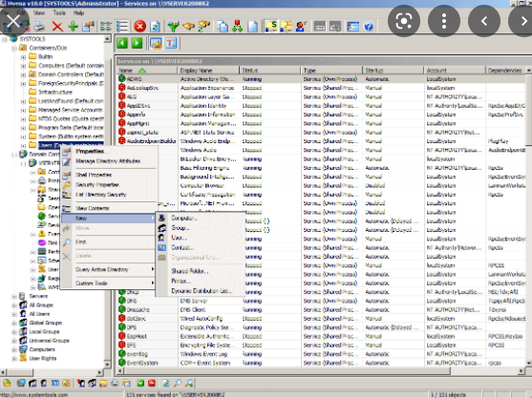The width and height of the screenshot is (532, 398).
Task: Open the Help menu
Action: pos(78,12)
